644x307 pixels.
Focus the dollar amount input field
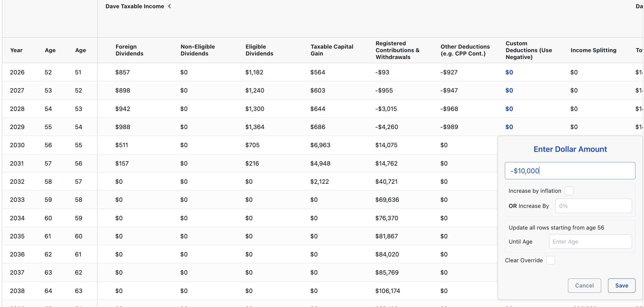click(570, 171)
